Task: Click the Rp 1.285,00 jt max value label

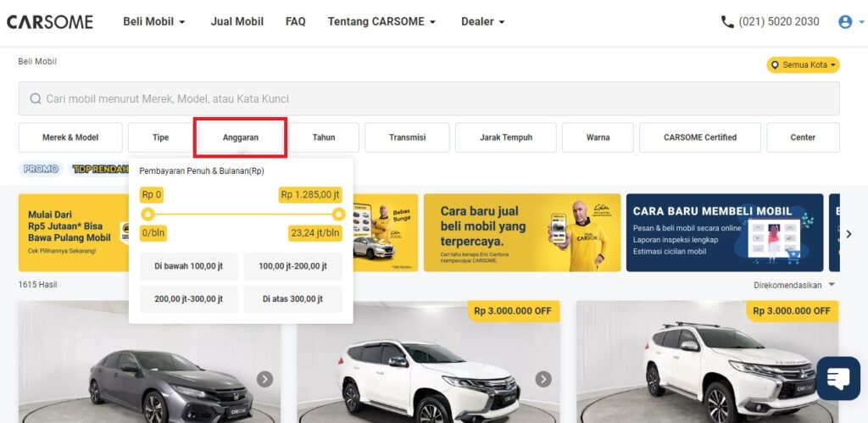Action: coord(310,195)
